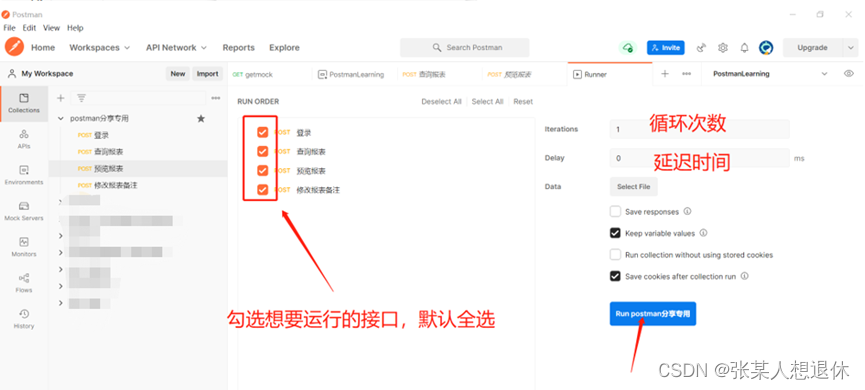Open a new tab with plus
The height and width of the screenshot is (390, 865).
(665, 74)
